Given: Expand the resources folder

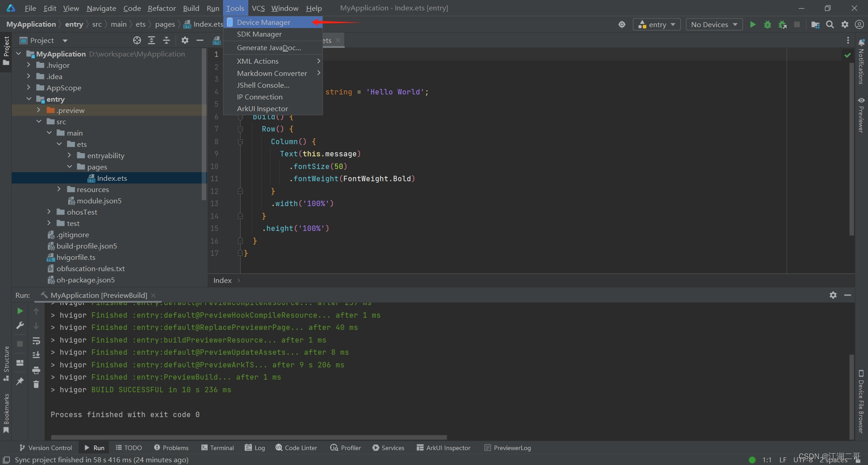Looking at the screenshot, I should (x=59, y=189).
